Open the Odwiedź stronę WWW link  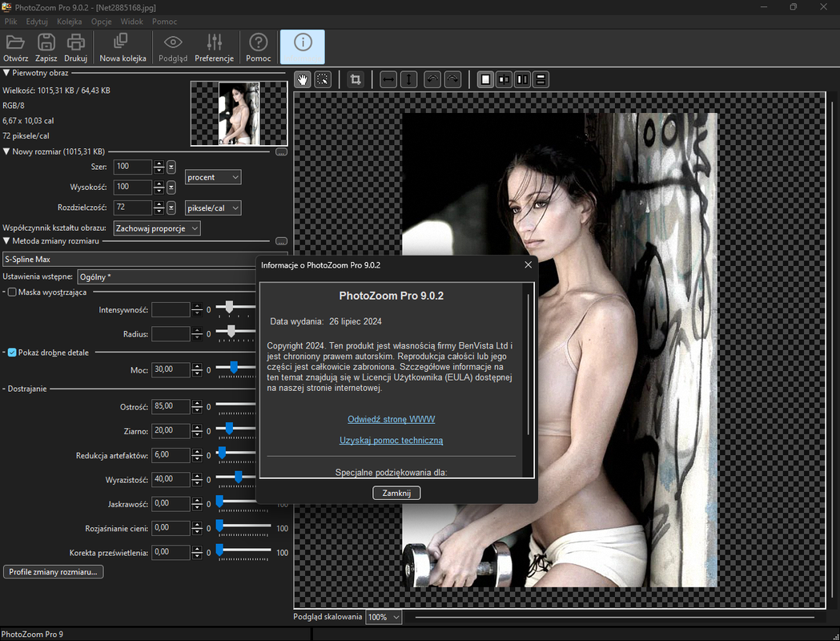[391, 419]
